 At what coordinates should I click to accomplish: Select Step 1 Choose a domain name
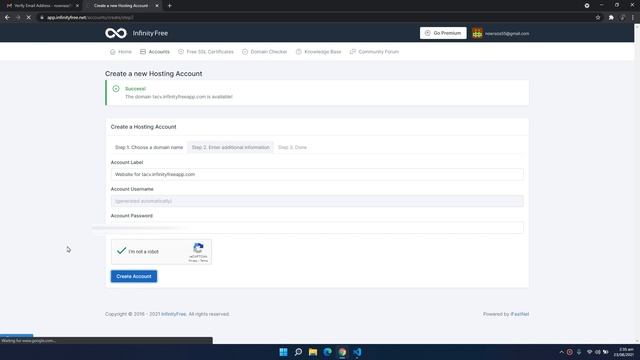[x=149, y=147]
